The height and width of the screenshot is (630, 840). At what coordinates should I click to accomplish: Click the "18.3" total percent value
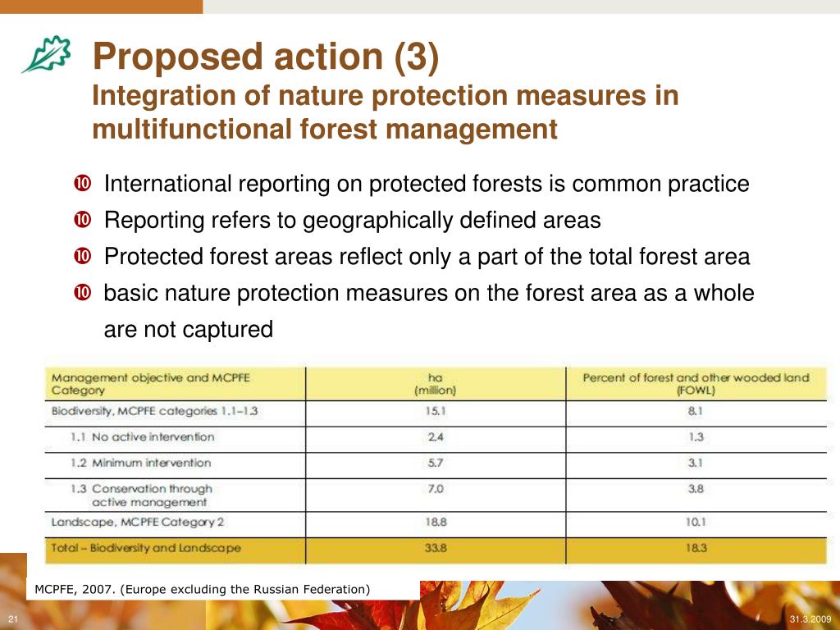click(696, 548)
